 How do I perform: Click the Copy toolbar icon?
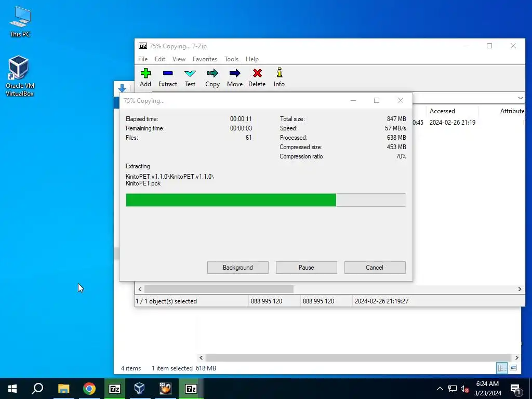(212, 78)
